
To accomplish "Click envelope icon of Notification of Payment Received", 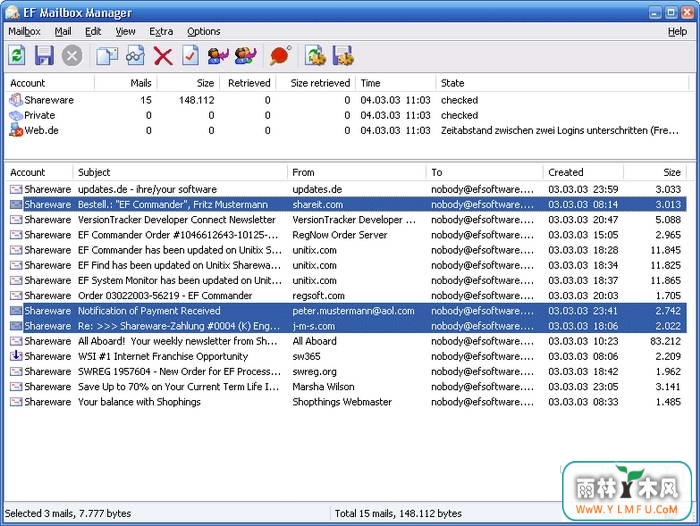I will click(16, 311).
